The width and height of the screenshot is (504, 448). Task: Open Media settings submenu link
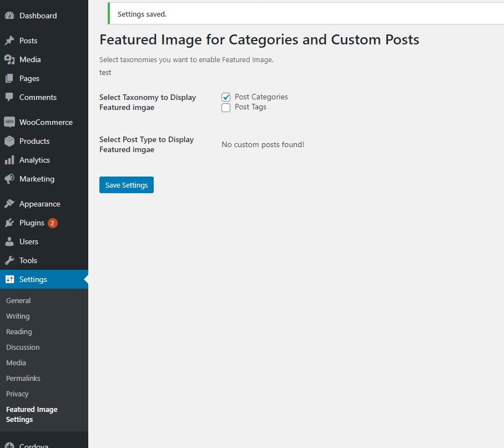coord(16,363)
